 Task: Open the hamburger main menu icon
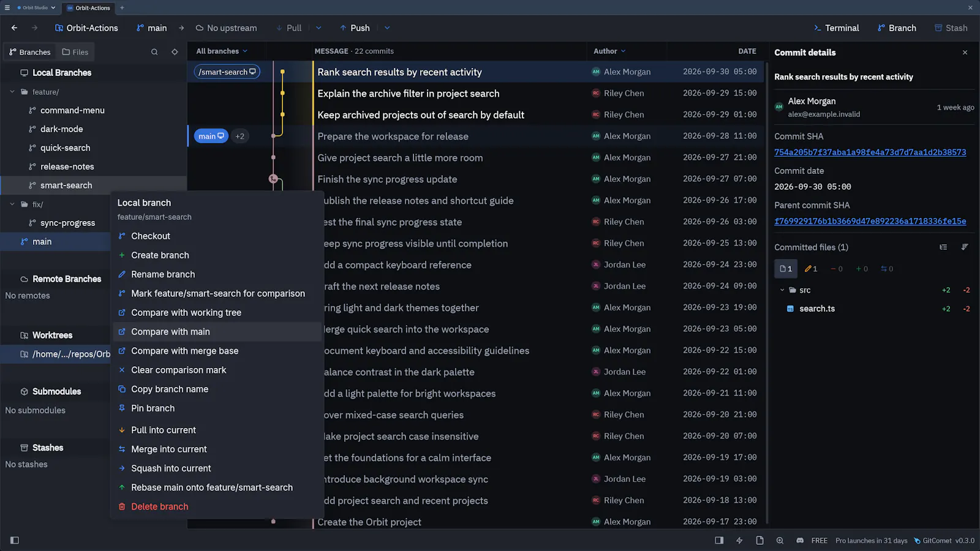pos(7,8)
